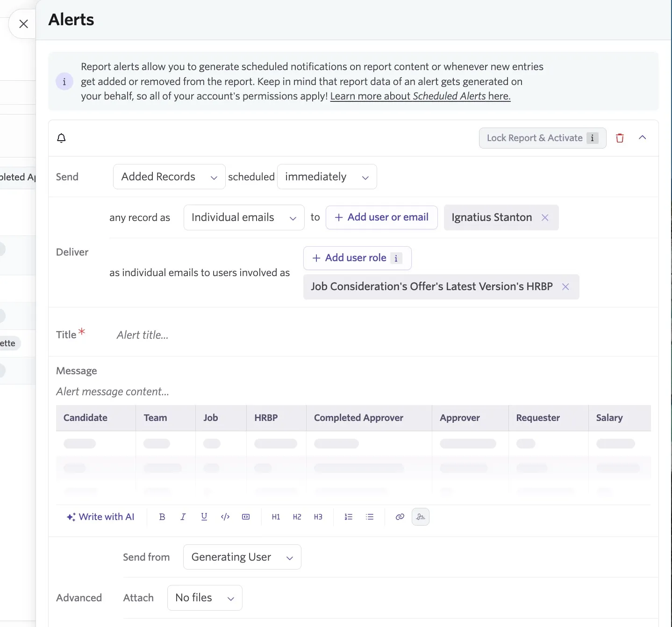Toggle italic formatting
This screenshot has height=627, width=672.
tap(183, 517)
